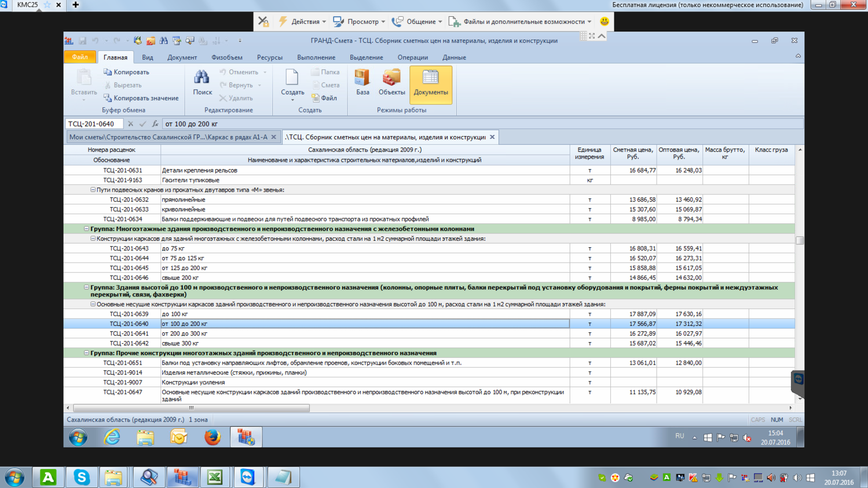868x488 pixels.
Task: Select the Документы mode button
Action: click(x=430, y=83)
